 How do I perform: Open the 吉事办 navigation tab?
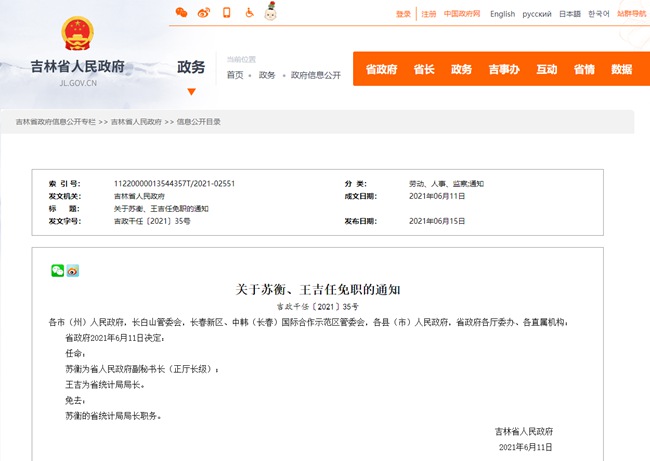[502, 69]
